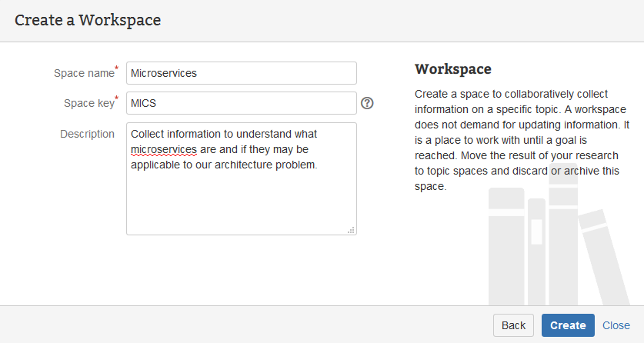Screen dimensions: 644x343
Task: Dismiss the dialog with the Close link
Action: [x=616, y=325]
